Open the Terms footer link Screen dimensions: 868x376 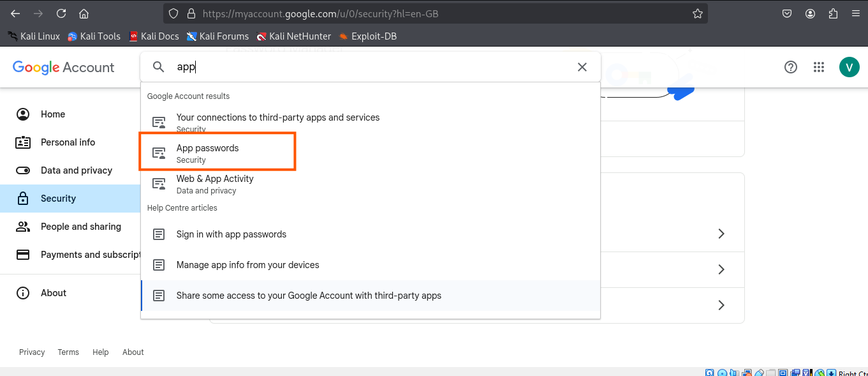coord(68,352)
